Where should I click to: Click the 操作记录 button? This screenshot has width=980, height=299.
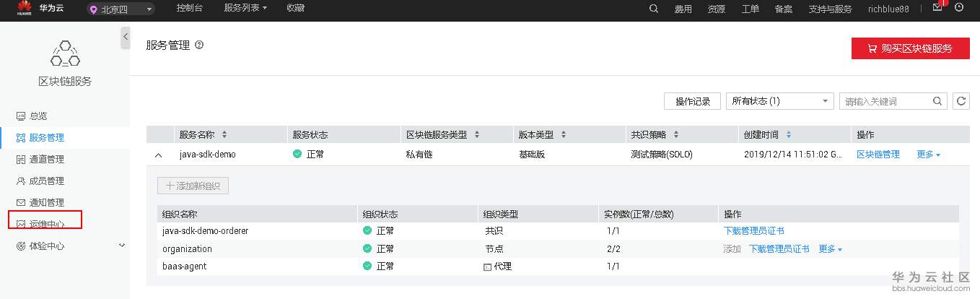click(692, 101)
